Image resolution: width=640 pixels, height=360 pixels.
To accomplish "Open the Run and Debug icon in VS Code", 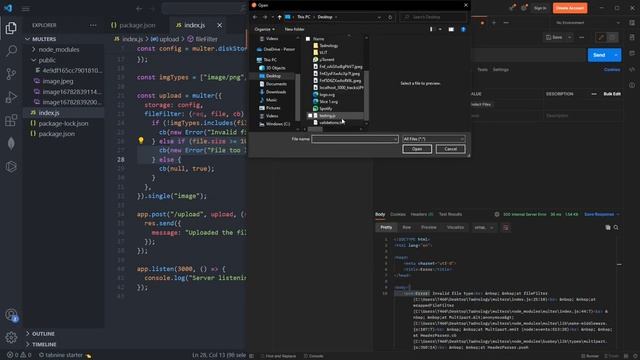I will point(11,97).
